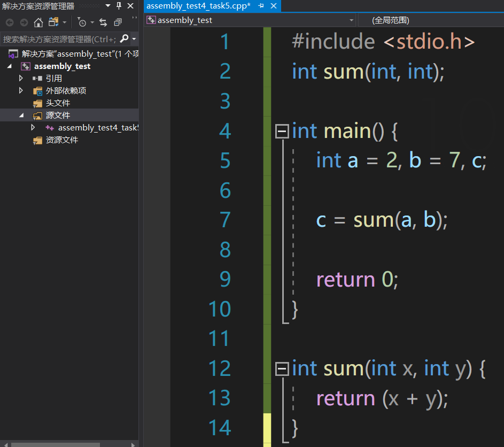Click scroll left arrow in Solution Explorer
The width and height of the screenshot is (504, 447).
tap(5, 444)
